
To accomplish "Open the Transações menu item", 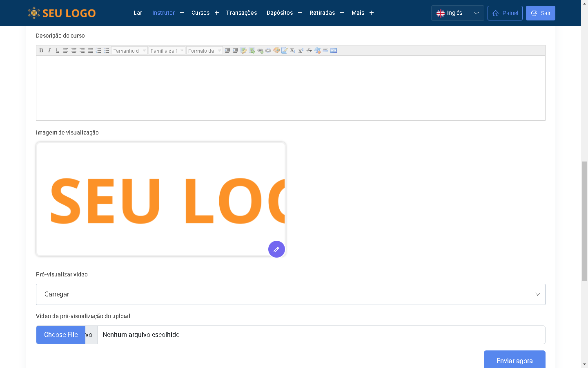I will tap(241, 13).
